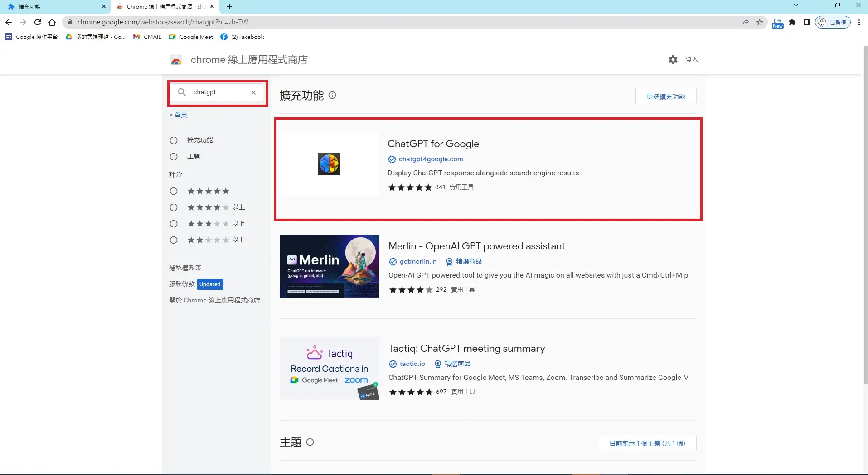Screen dimensions: 868x475
Task: Open the GMAIL bookmark
Action: [147, 37]
